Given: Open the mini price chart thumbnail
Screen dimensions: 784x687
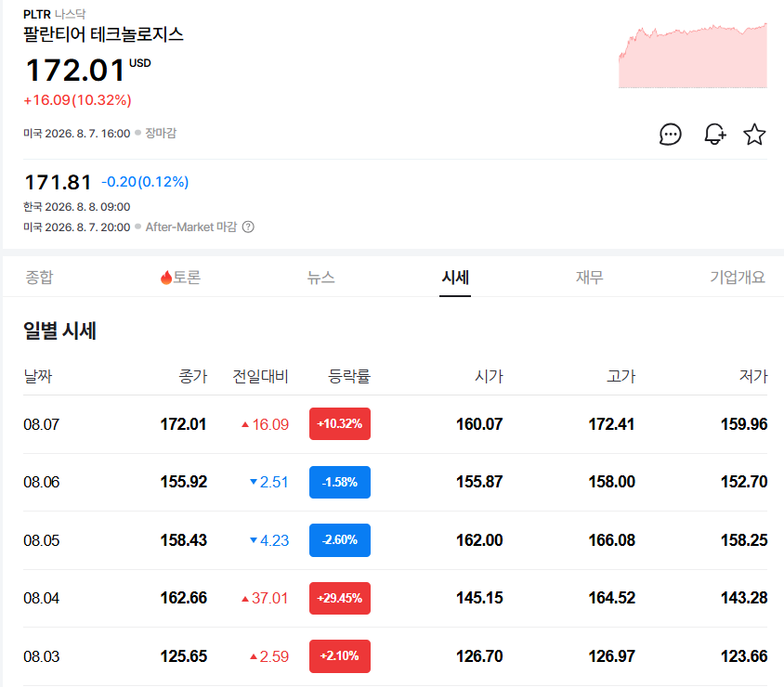Looking at the screenshot, I should [x=692, y=55].
